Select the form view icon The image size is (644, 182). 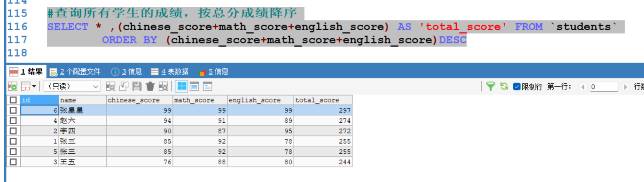195,86
